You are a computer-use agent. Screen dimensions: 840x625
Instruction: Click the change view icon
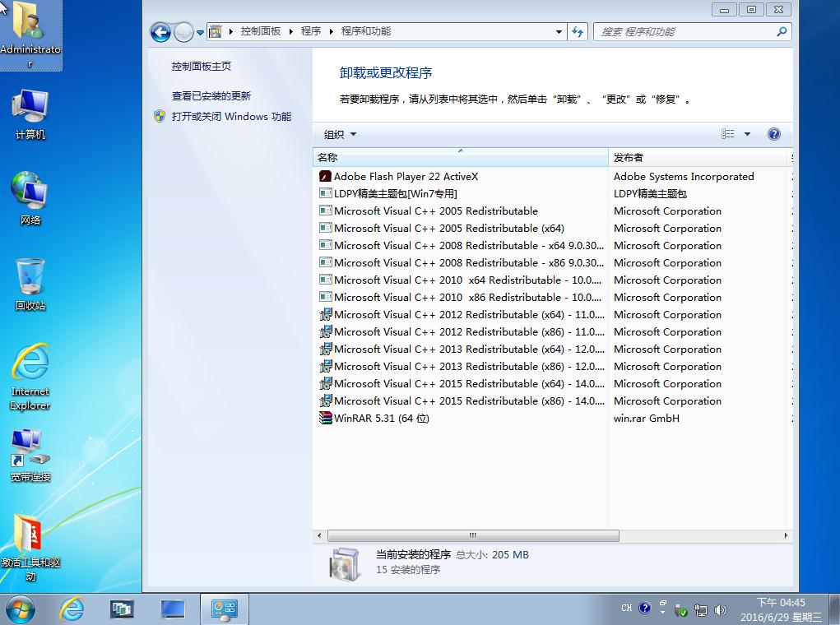[x=727, y=134]
